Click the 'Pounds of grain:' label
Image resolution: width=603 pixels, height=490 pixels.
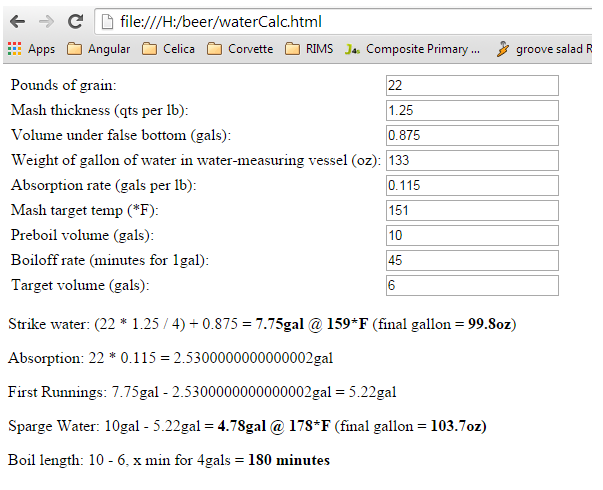63,85
